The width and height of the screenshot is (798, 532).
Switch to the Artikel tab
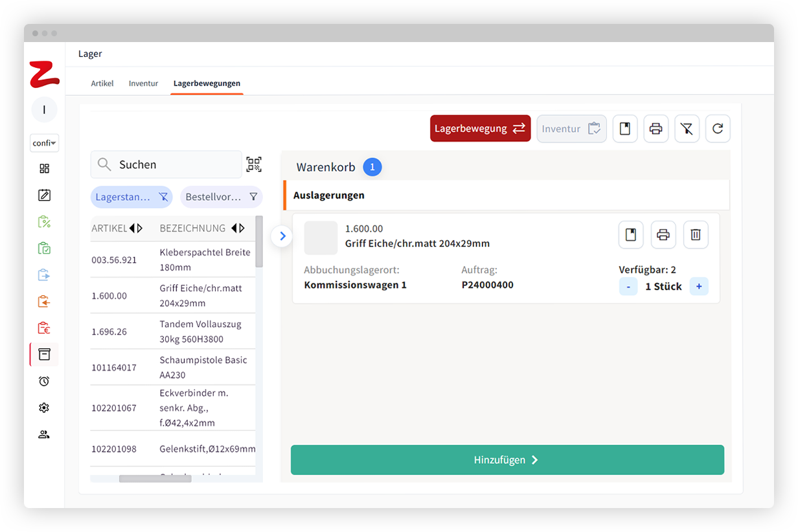coord(102,83)
